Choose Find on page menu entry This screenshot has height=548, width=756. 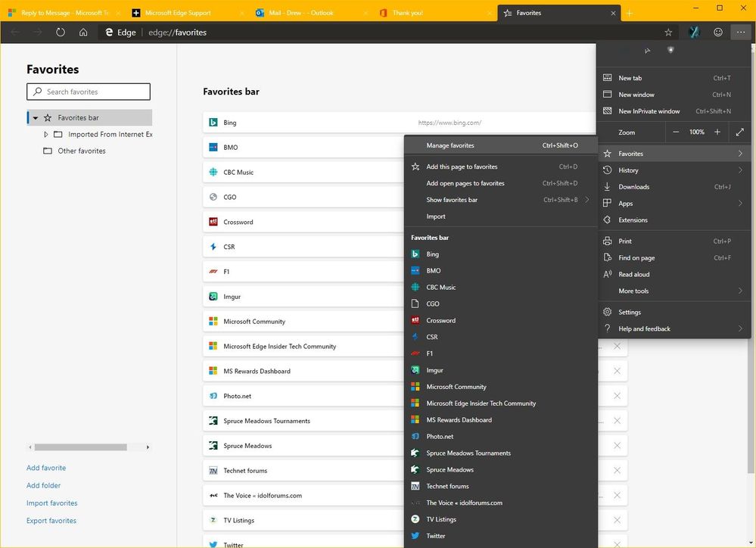pyautogui.click(x=673, y=258)
